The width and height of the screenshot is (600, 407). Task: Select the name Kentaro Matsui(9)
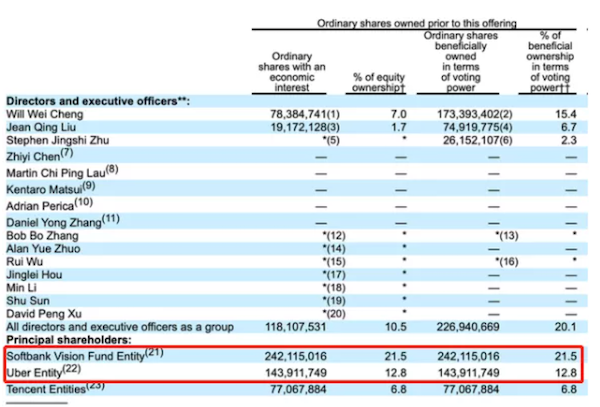coord(51,188)
